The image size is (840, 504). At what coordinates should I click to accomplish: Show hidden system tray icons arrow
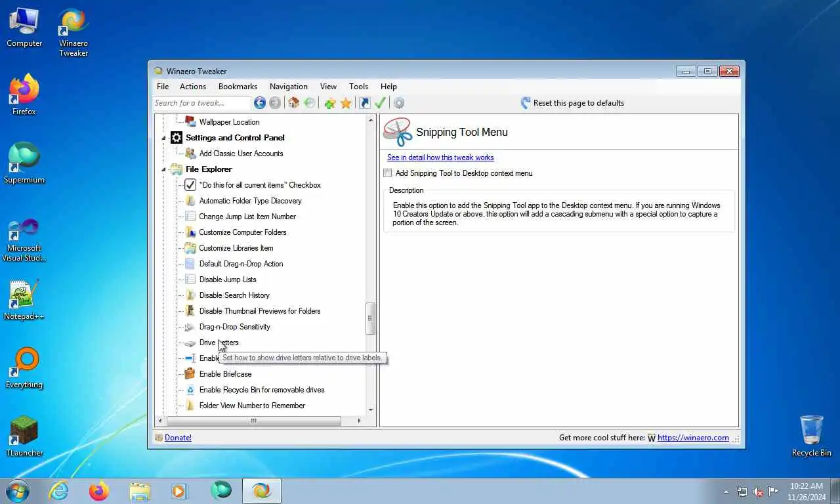tap(726, 492)
